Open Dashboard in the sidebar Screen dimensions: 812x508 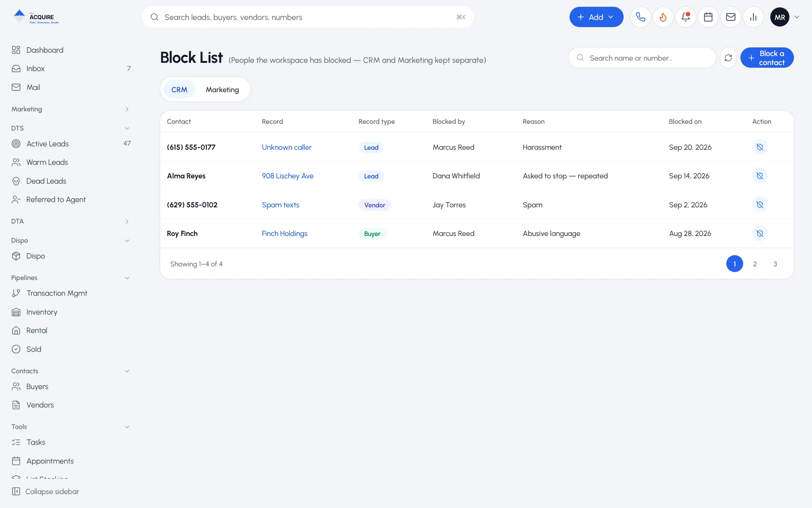click(x=71, y=50)
